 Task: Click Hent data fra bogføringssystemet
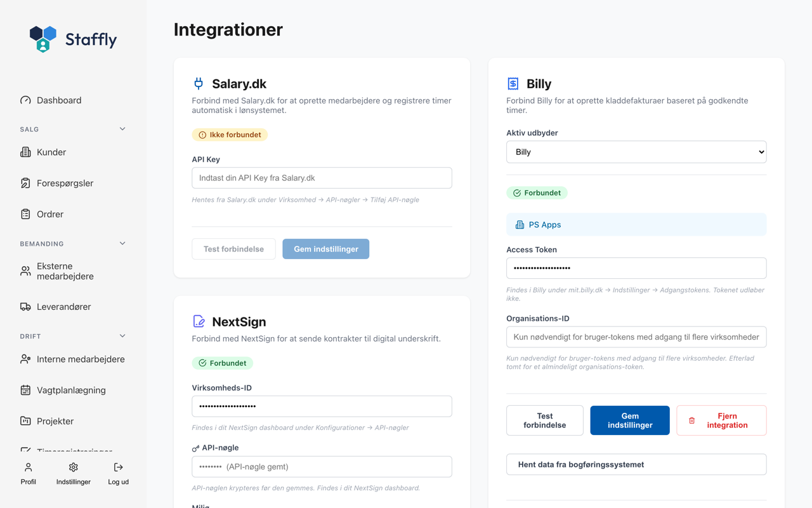pyautogui.click(x=636, y=465)
